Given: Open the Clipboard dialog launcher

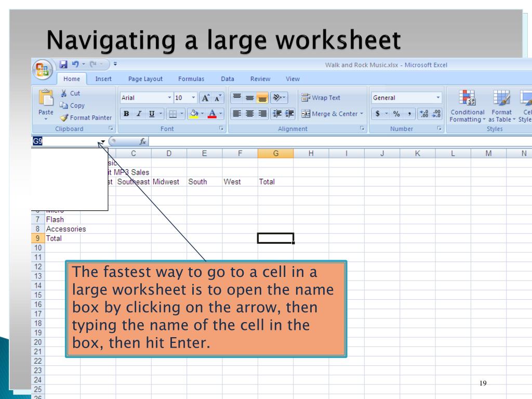Looking at the screenshot, I should (111, 128).
